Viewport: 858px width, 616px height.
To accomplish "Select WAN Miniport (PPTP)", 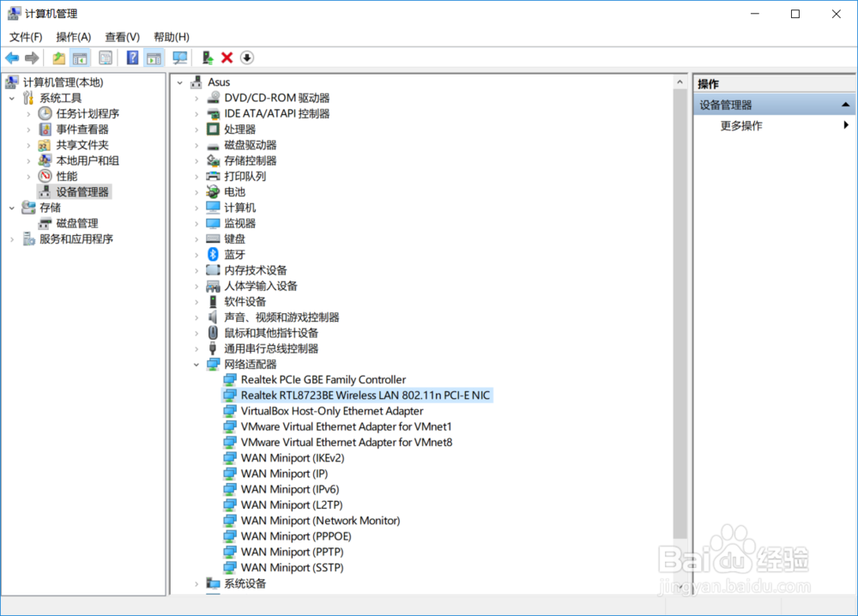I will tap(293, 552).
